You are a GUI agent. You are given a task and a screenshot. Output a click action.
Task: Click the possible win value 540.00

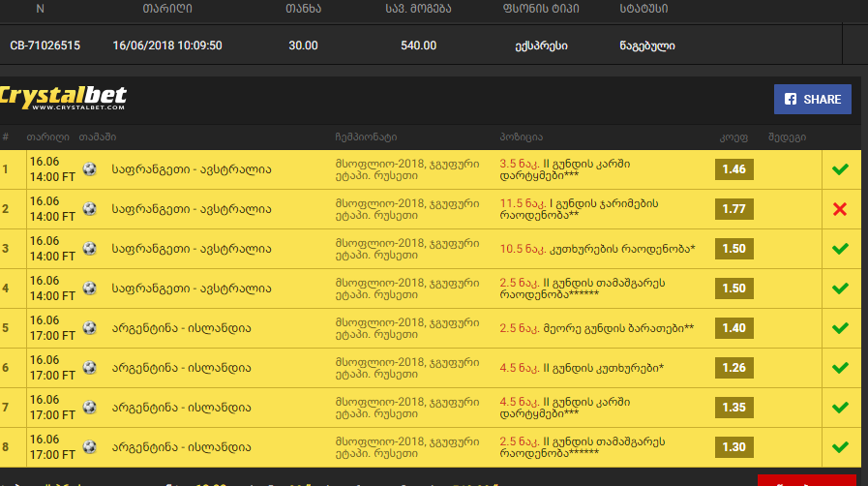coord(418,46)
